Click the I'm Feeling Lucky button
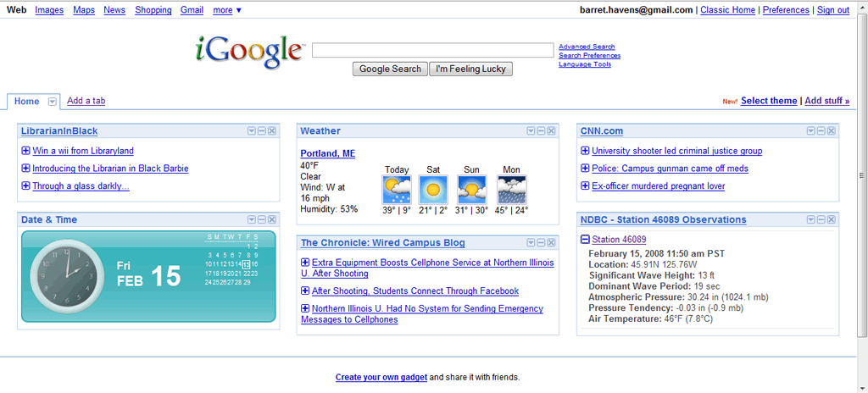Viewport: 868px width, 393px height. click(471, 69)
